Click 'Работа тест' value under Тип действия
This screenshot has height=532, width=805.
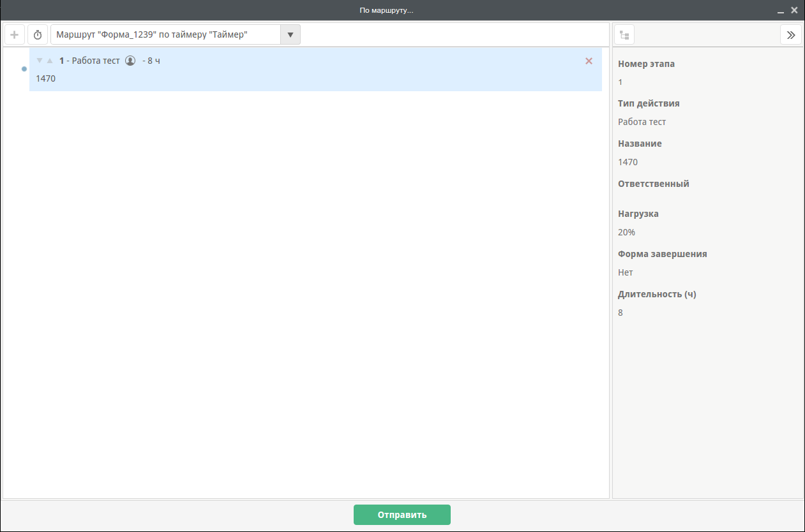[642, 122]
